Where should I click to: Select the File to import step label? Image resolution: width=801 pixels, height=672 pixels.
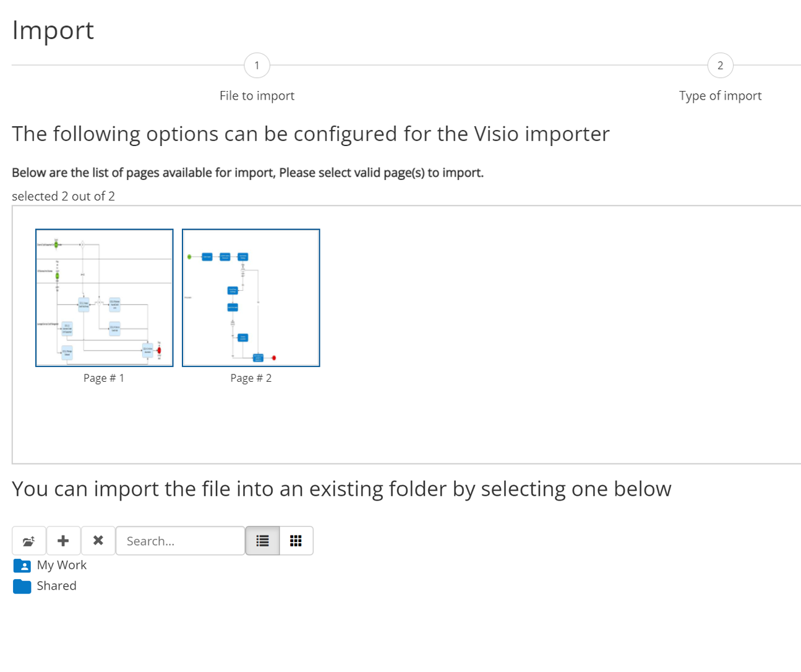point(257,96)
